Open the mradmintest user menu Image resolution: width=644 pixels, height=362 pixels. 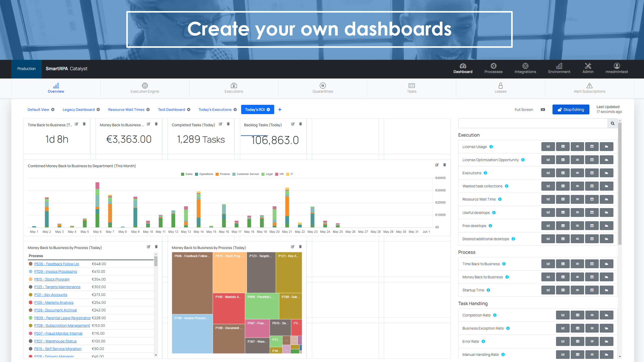[617, 68]
